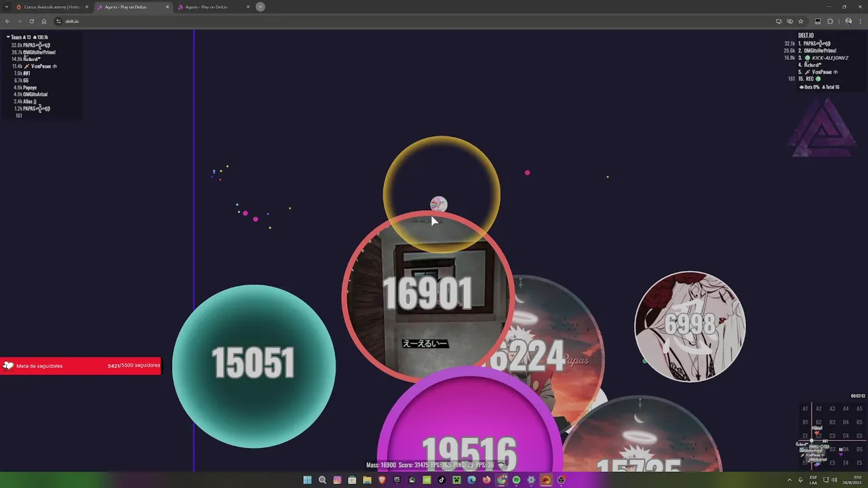Click leaderboard entry 15. REC
This screenshot has width=868, height=488.
tap(809, 79)
